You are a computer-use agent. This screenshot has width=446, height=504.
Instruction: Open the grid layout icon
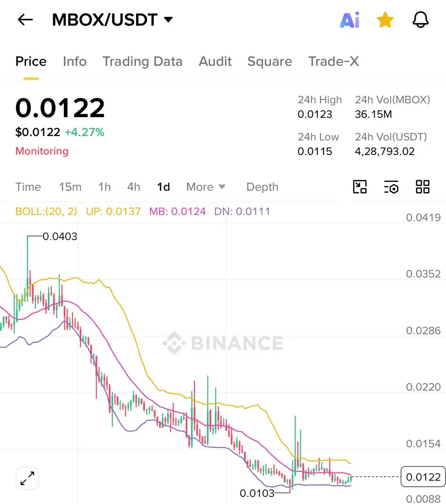(422, 186)
